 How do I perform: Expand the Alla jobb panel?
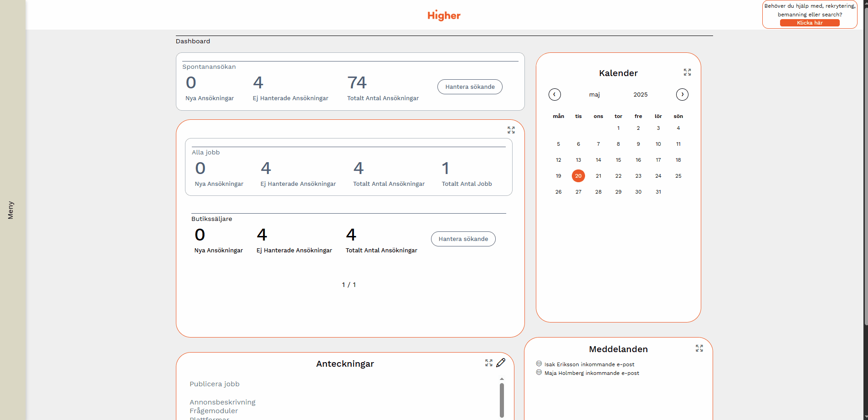click(511, 130)
